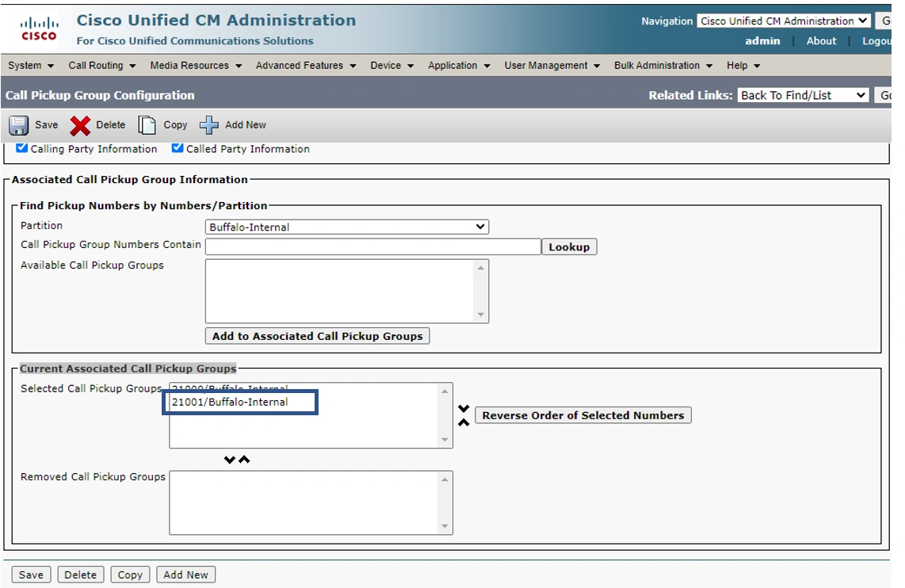Image resolution: width=905 pixels, height=588 pixels.
Task: Open the Advanced Features menu
Action: [306, 66]
